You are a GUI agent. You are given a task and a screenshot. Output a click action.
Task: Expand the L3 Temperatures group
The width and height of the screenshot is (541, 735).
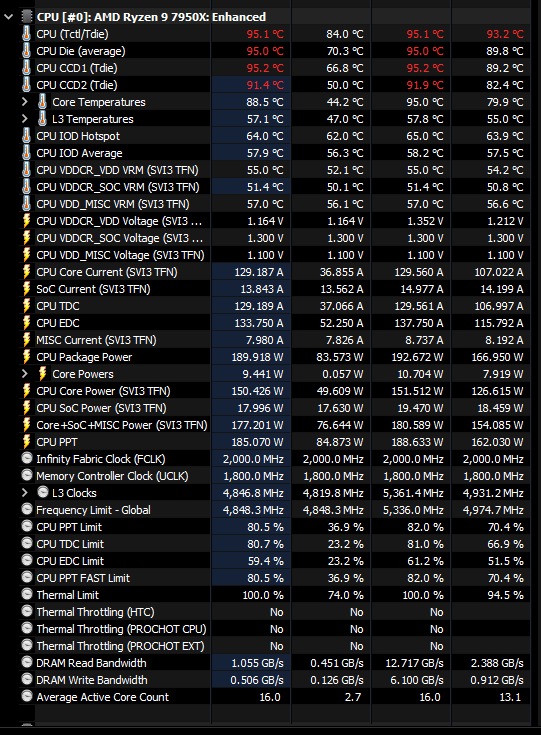tap(25, 119)
